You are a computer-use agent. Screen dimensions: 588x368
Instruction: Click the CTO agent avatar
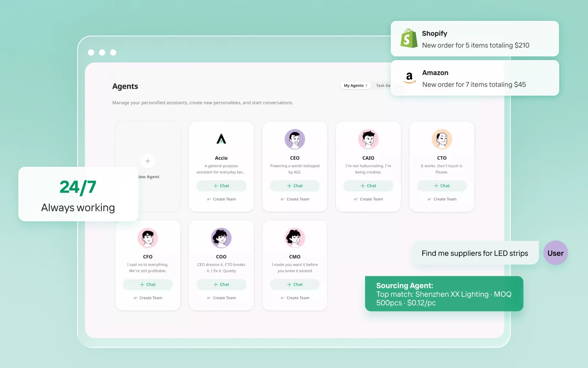coord(442,139)
